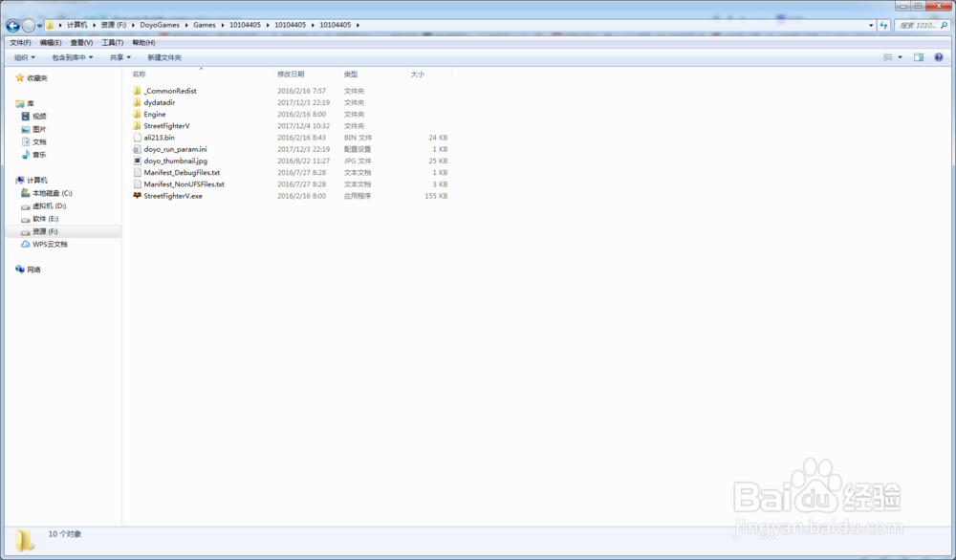This screenshot has height=560, width=956.
Task: Sort by 名称 column header
Action: (139, 75)
